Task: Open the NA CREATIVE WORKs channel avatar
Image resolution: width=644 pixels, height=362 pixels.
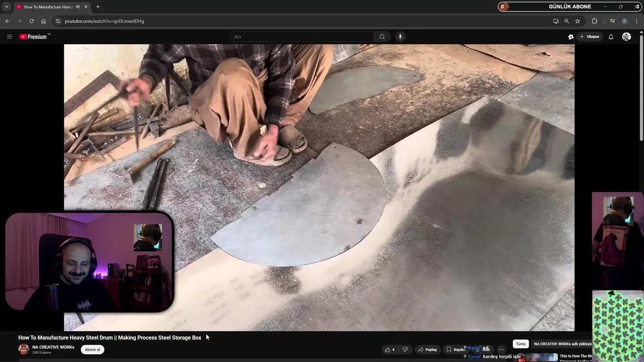Action: point(24,349)
